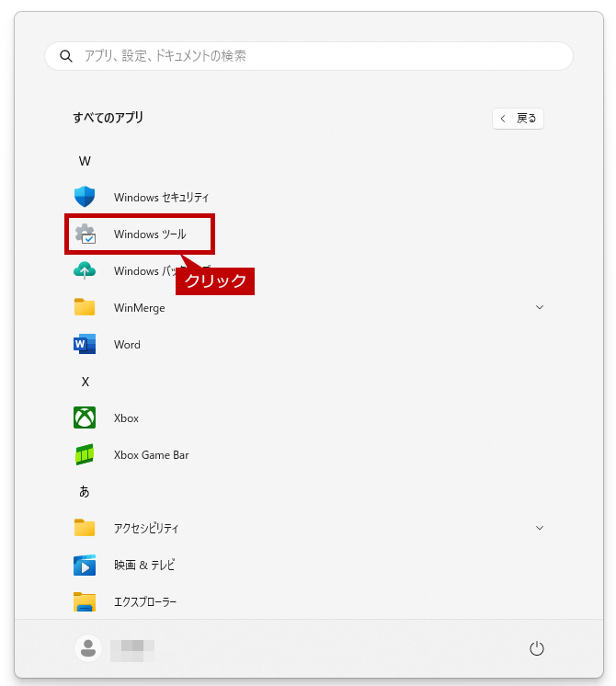
Task: Open アクセシビリティ folder icon
Action: pos(85,528)
